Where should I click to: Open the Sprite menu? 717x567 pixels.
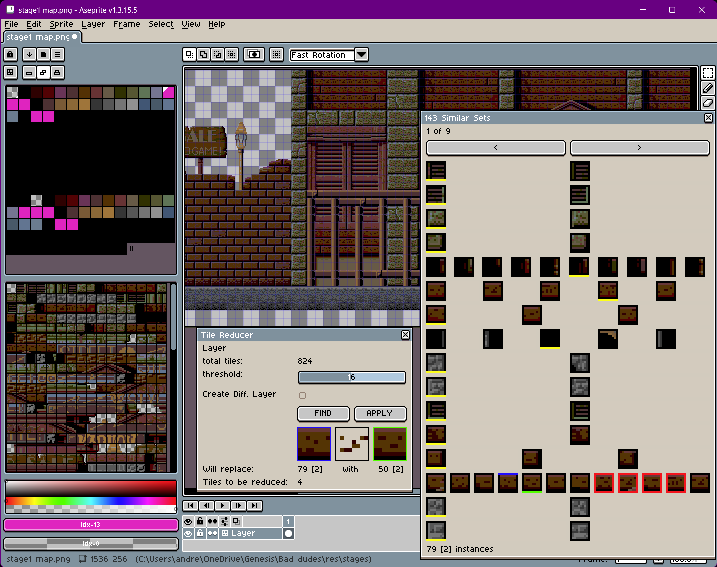(x=61, y=24)
